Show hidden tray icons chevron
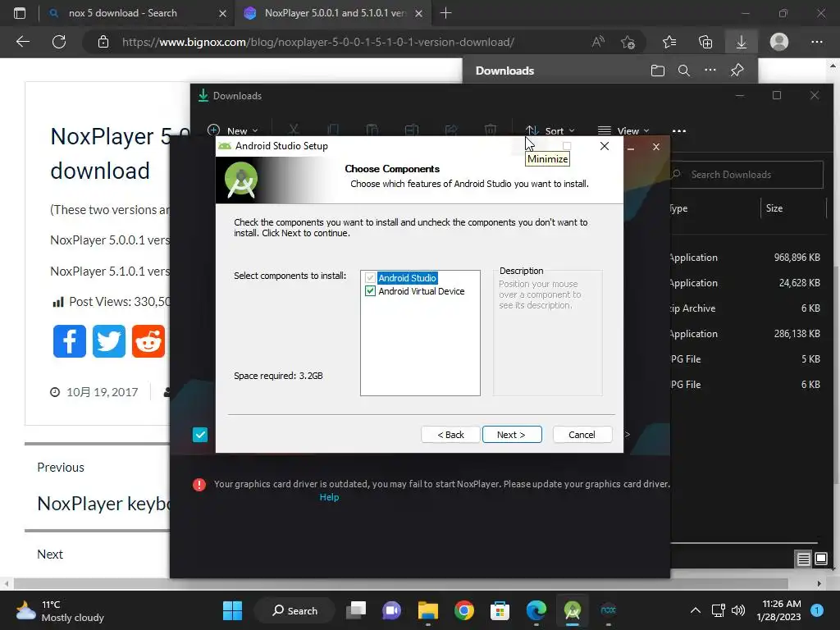Screen dimensions: 840x630 [x=696, y=610]
